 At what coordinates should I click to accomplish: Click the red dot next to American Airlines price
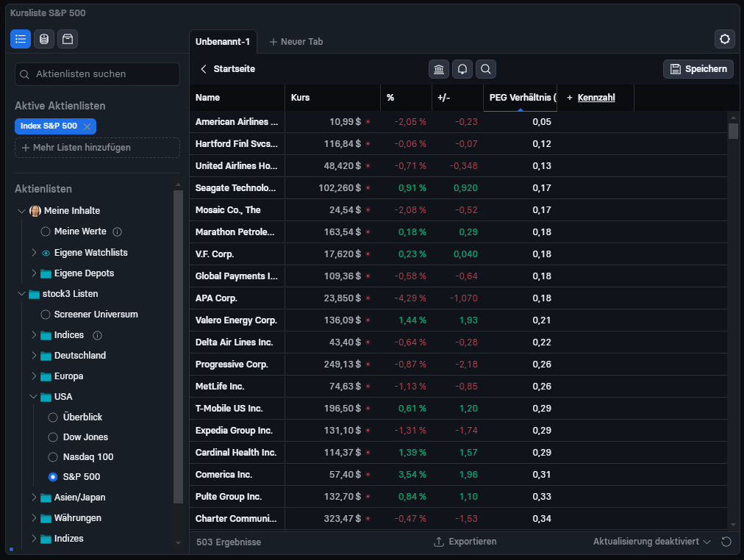(368, 122)
